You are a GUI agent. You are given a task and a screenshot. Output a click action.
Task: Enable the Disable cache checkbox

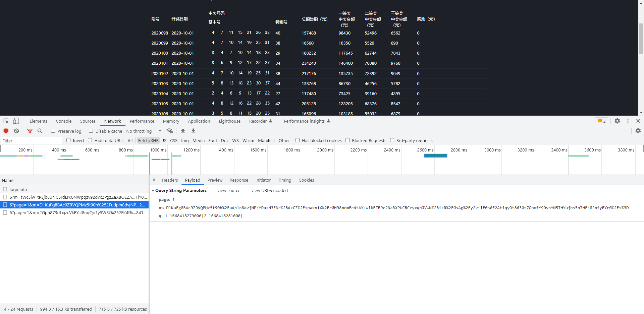click(91, 131)
